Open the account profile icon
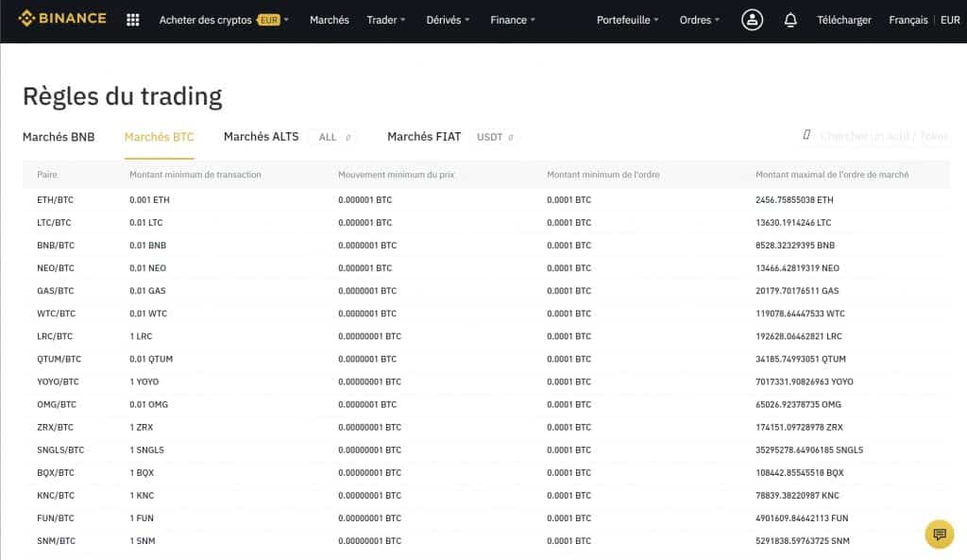967x560 pixels. (753, 19)
